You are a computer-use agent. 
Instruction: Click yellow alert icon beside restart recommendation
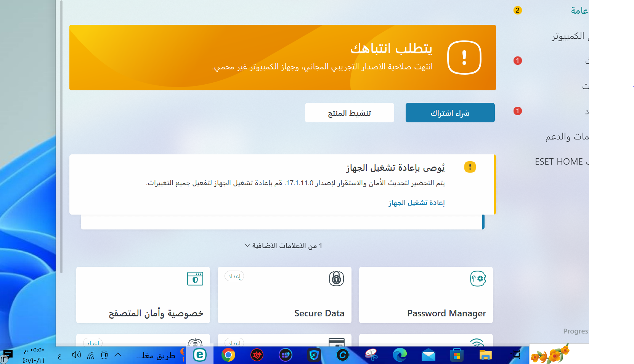[470, 167]
